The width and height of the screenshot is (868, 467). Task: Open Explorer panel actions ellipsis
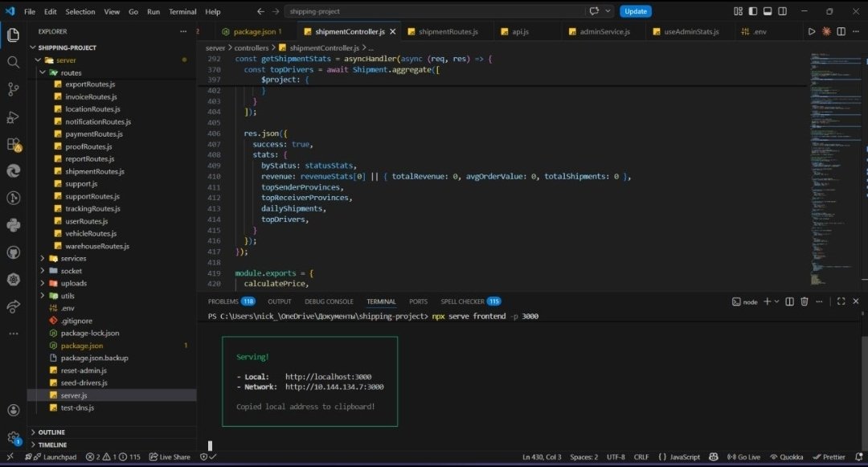coord(183,31)
